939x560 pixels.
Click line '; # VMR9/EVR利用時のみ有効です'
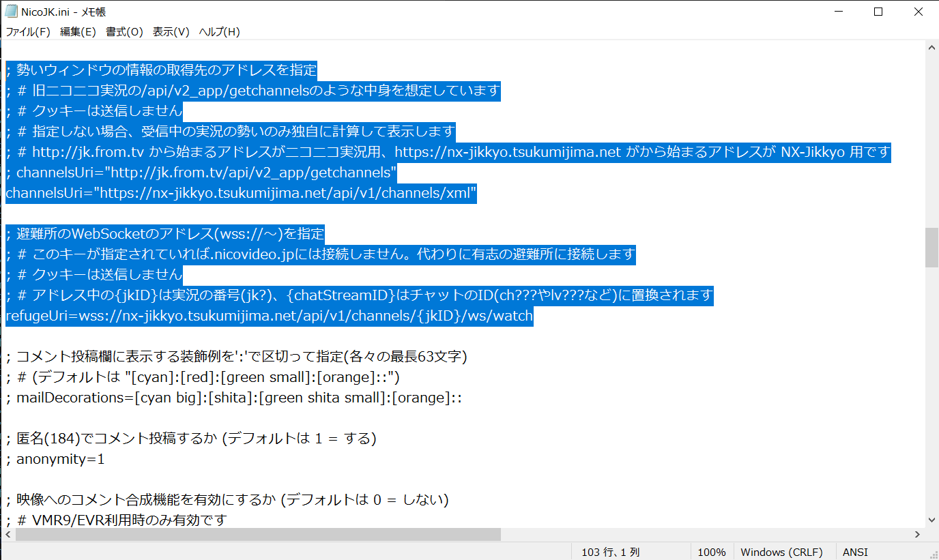116,520
